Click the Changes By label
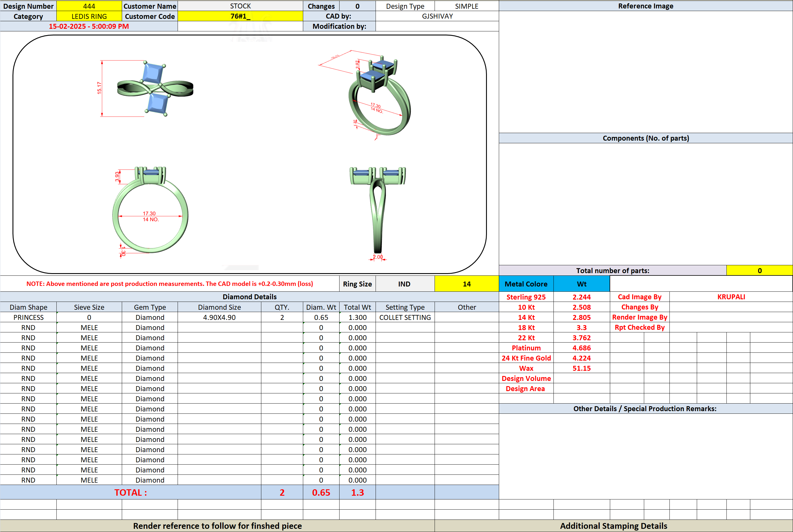This screenshot has width=793, height=532. pyautogui.click(x=640, y=307)
